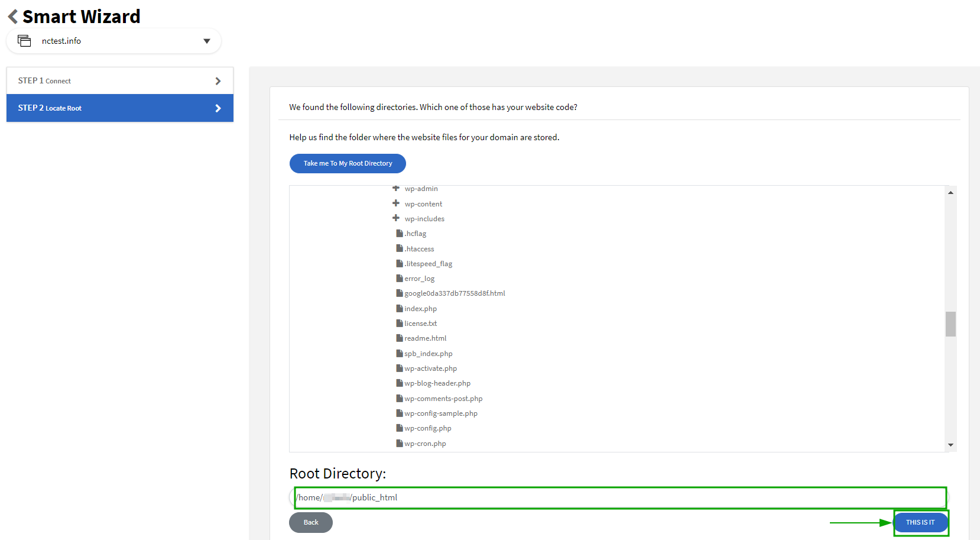
Task: Click the back arrow beside Smart Wizard
Action: click(13, 17)
